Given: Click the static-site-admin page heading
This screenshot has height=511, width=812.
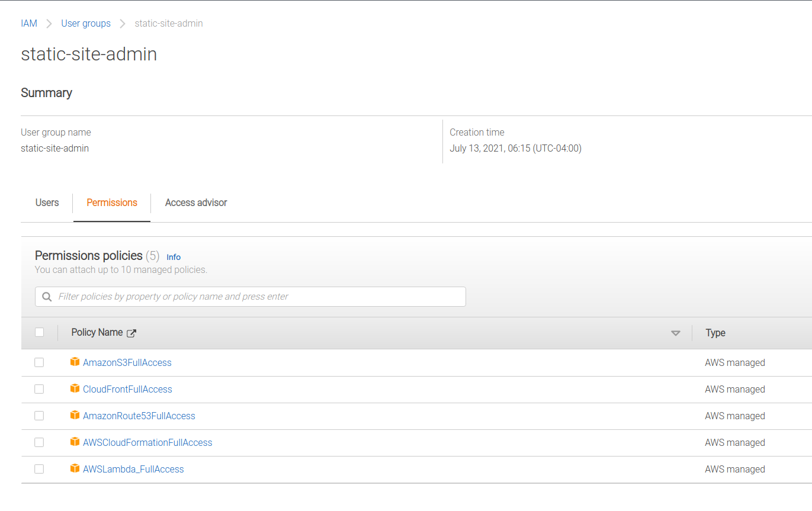Looking at the screenshot, I should coord(89,54).
